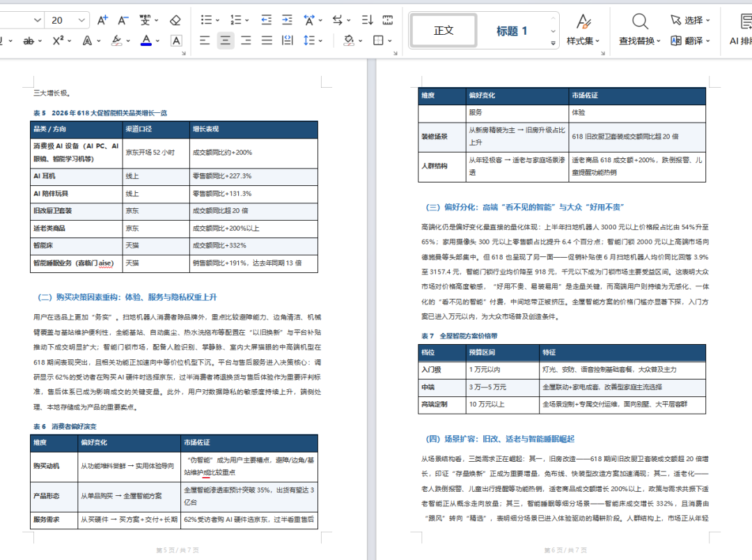Click page footer 第5页/共7页
The image size is (752, 560).
pyautogui.click(x=178, y=550)
